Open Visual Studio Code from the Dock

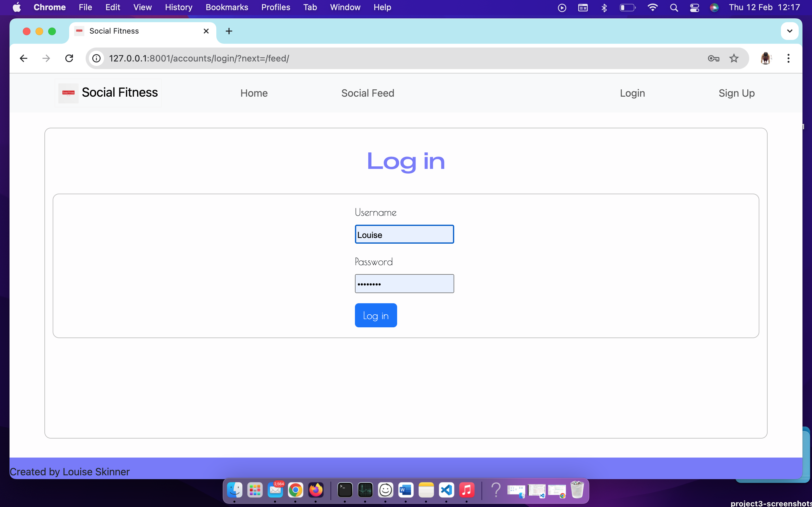(446, 490)
